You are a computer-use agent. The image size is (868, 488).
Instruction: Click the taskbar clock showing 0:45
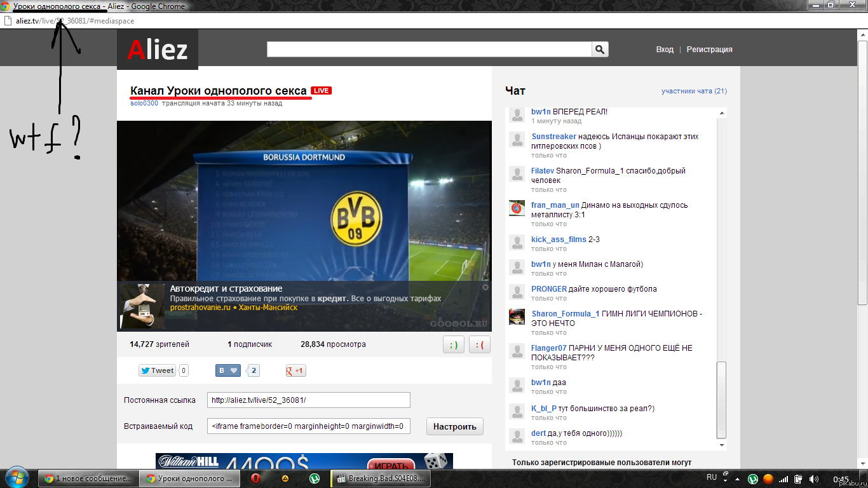coord(841,478)
